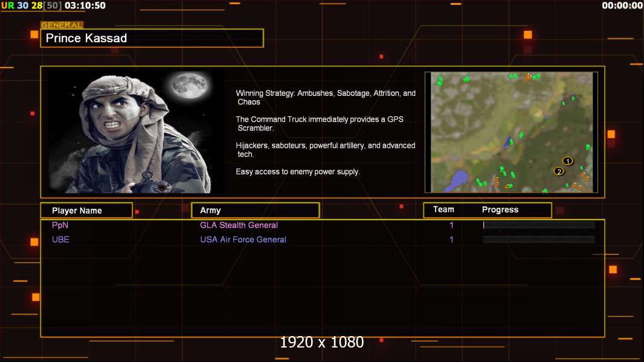This screenshot has height=362, width=644.
Task: Click the blue lake on the minimap
Action: point(455,181)
